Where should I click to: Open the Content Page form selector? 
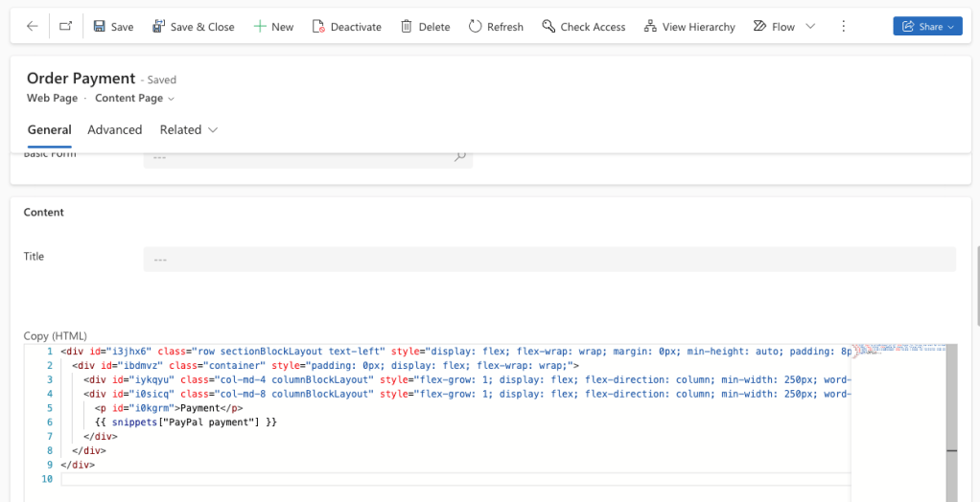click(134, 99)
